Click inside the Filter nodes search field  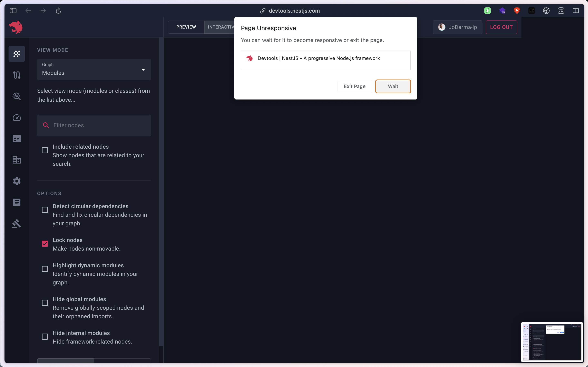[x=94, y=125]
